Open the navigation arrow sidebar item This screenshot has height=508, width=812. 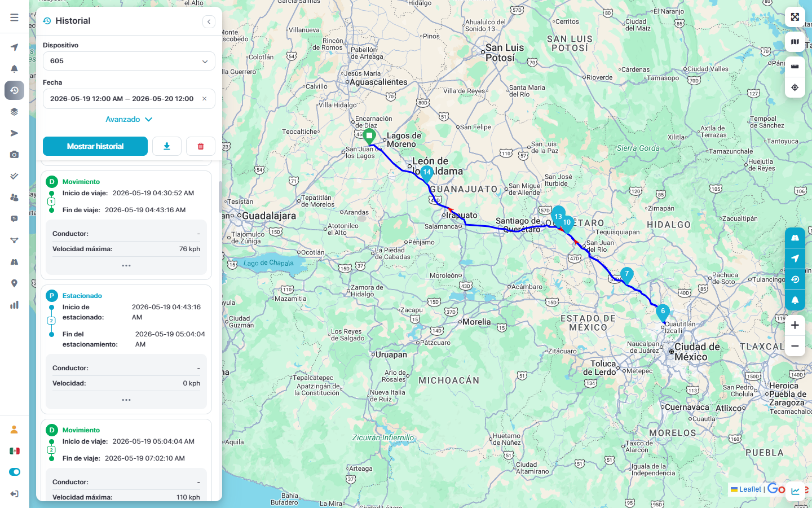point(14,47)
